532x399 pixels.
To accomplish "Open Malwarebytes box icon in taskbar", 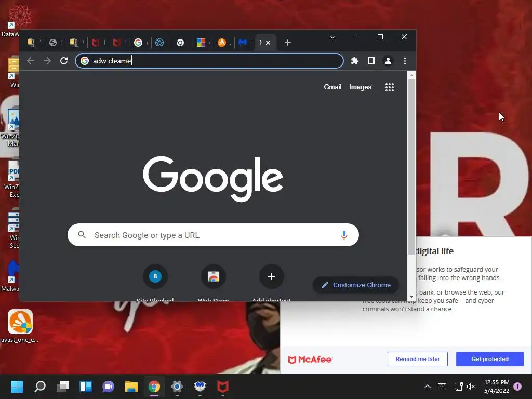I will [x=200, y=387].
